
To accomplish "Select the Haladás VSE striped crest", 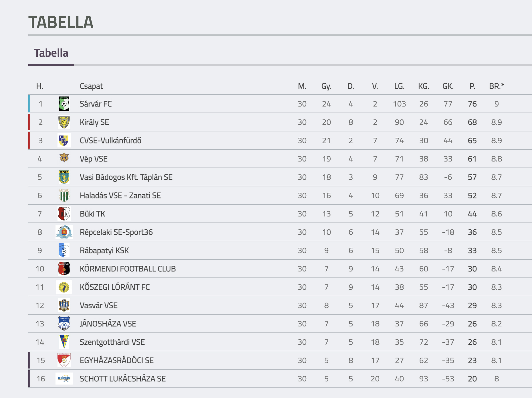I will pyautogui.click(x=64, y=195).
